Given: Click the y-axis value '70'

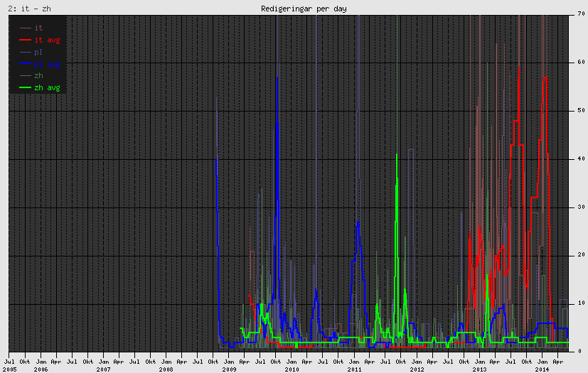Looking at the screenshot, I should [582, 14].
